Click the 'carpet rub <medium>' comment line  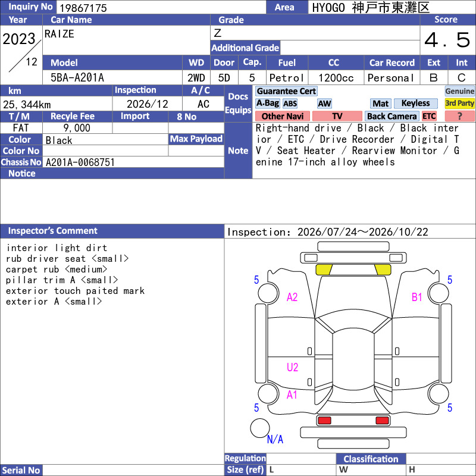click(x=57, y=270)
